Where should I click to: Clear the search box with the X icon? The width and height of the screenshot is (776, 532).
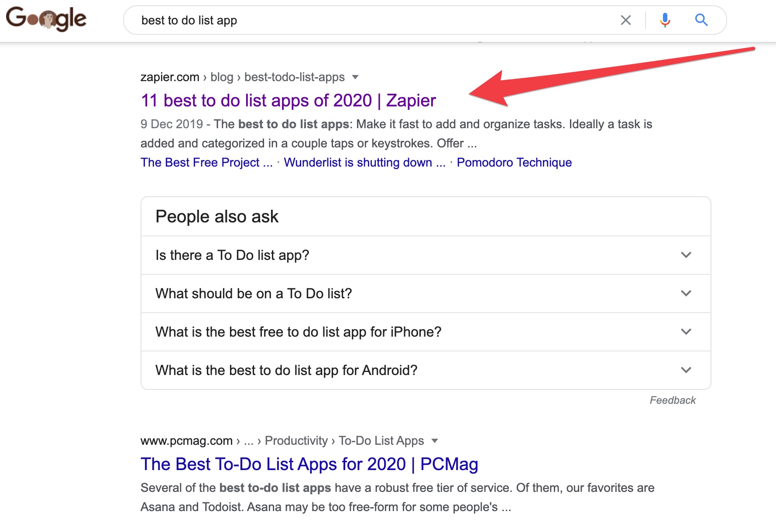click(625, 20)
